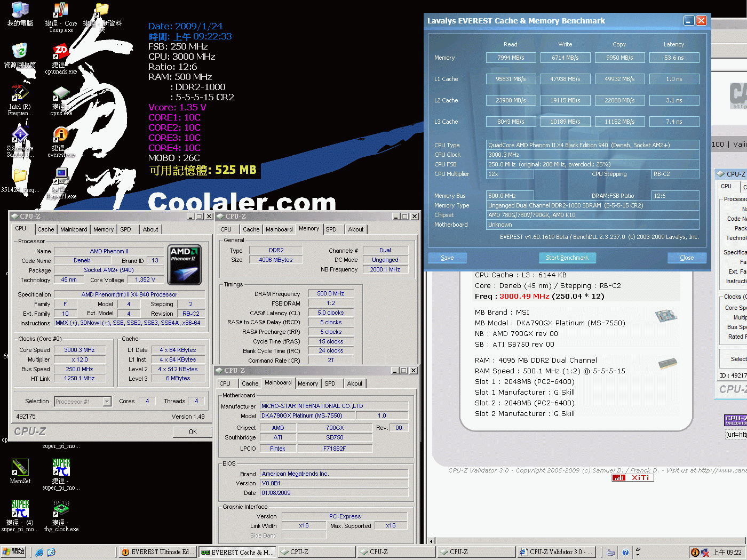In CPU-Z processor window, open SPD tab
This screenshot has height=560, width=747.
tap(125, 229)
